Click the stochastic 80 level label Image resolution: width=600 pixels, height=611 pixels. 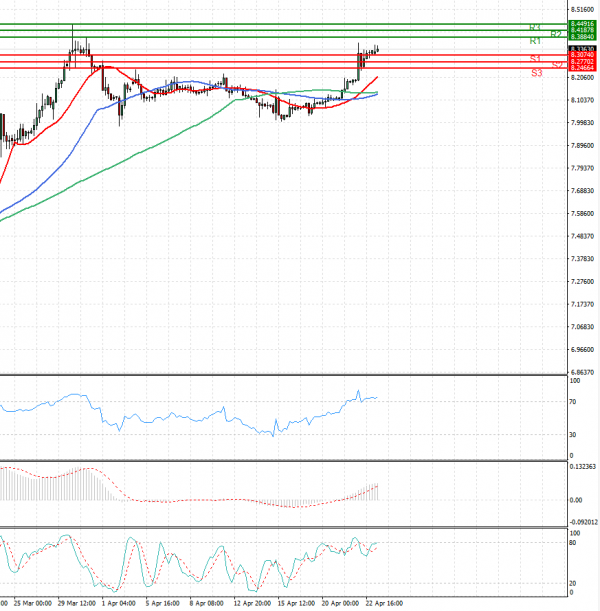point(572,542)
